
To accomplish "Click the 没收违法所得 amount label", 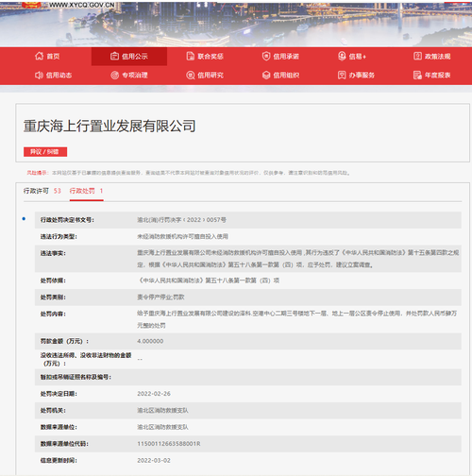I will (86, 359).
